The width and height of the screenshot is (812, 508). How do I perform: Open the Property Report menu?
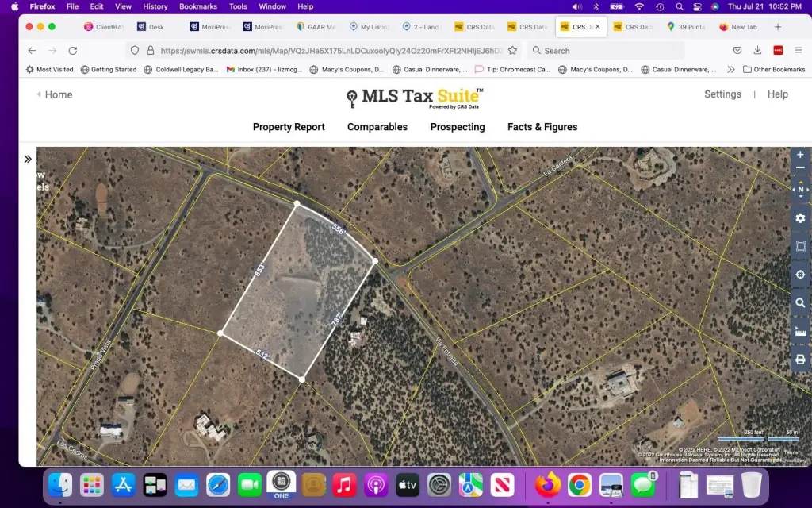pos(289,127)
